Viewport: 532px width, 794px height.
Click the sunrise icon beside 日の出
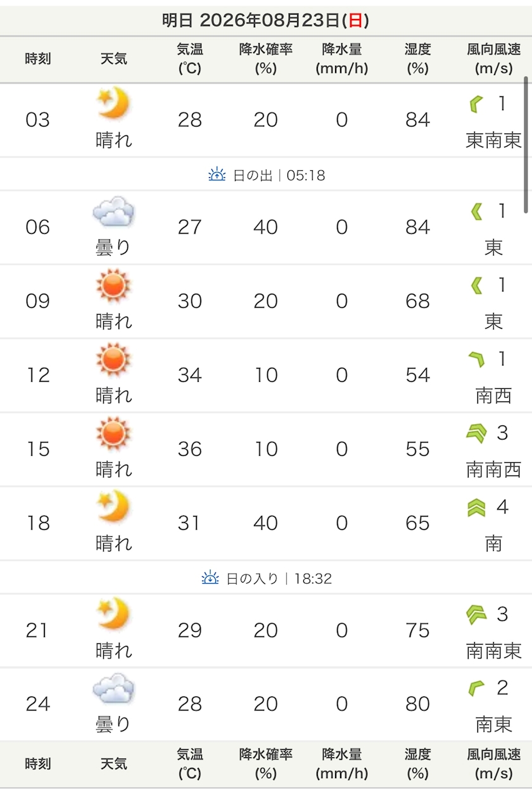point(217,174)
